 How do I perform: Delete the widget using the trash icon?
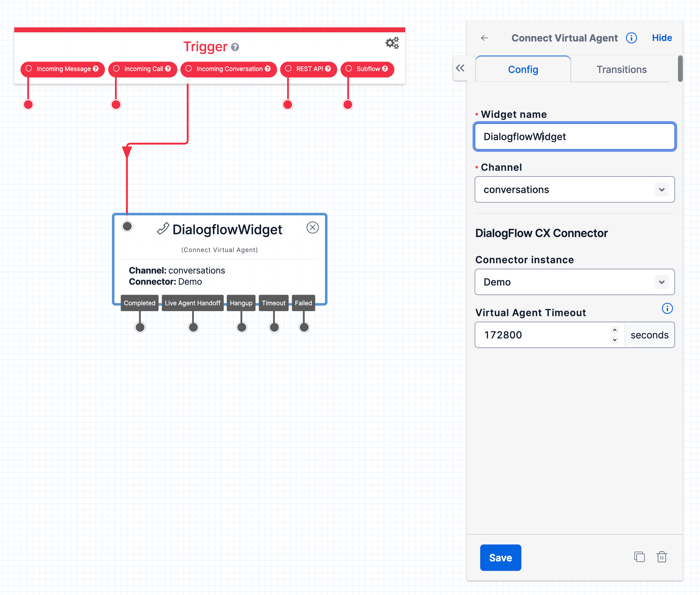662,557
